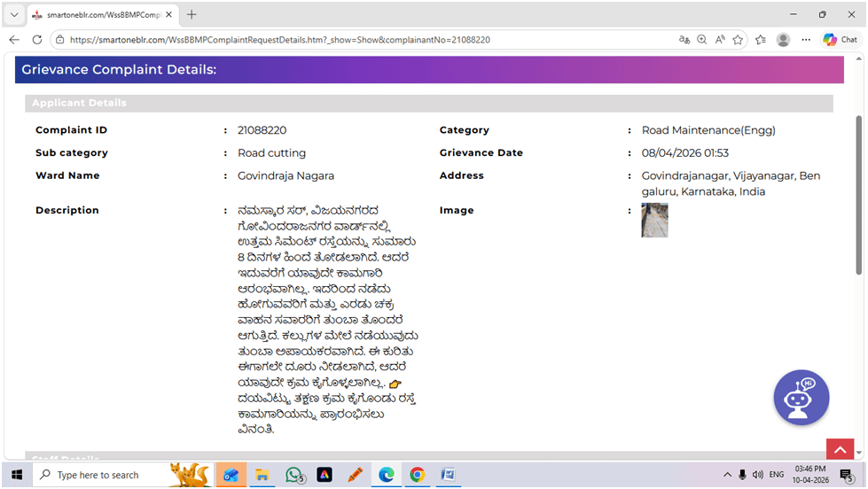Image resolution: width=868 pixels, height=489 pixels.
Task: Click the red scroll-to-top arrow button
Action: tap(839, 450)
